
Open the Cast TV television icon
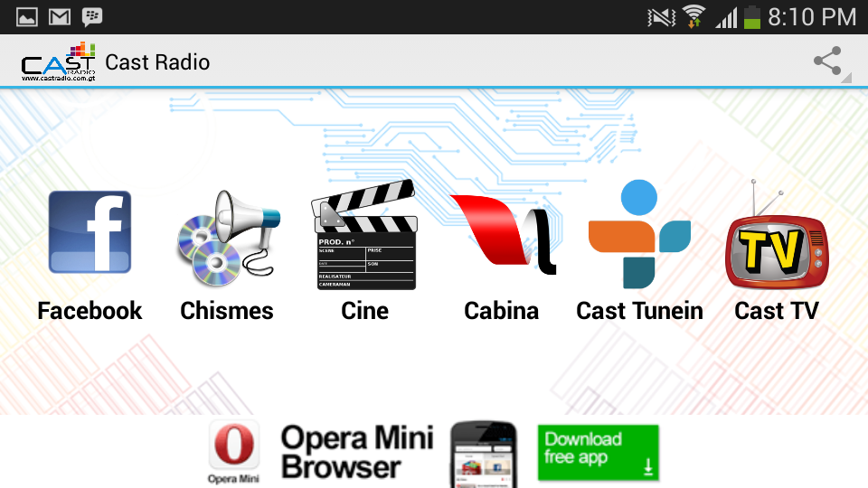[777, 234]
